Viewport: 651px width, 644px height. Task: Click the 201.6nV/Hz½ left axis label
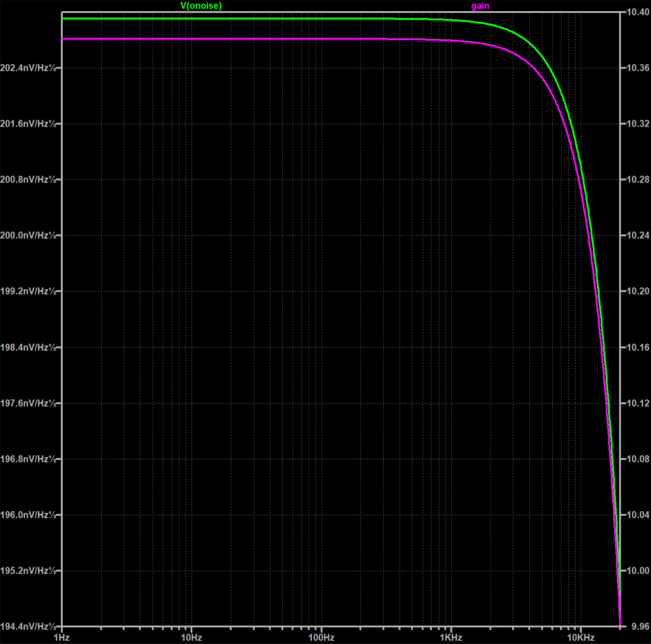(29, 124)
